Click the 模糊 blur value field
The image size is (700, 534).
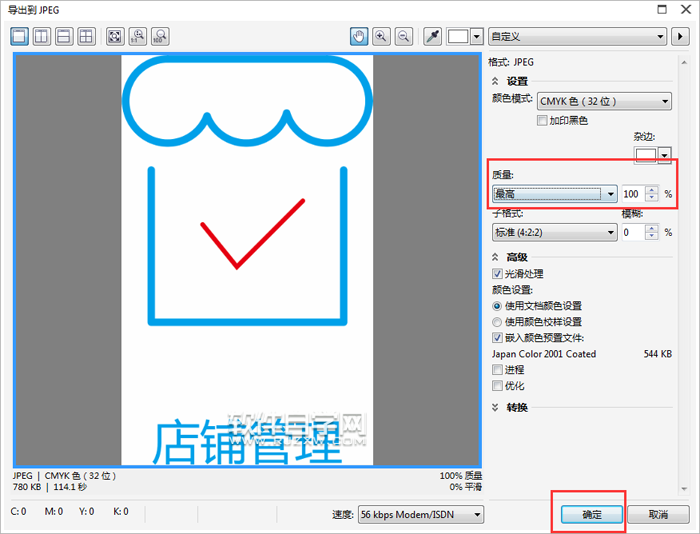pyautogui.click(x=633, y=232)
